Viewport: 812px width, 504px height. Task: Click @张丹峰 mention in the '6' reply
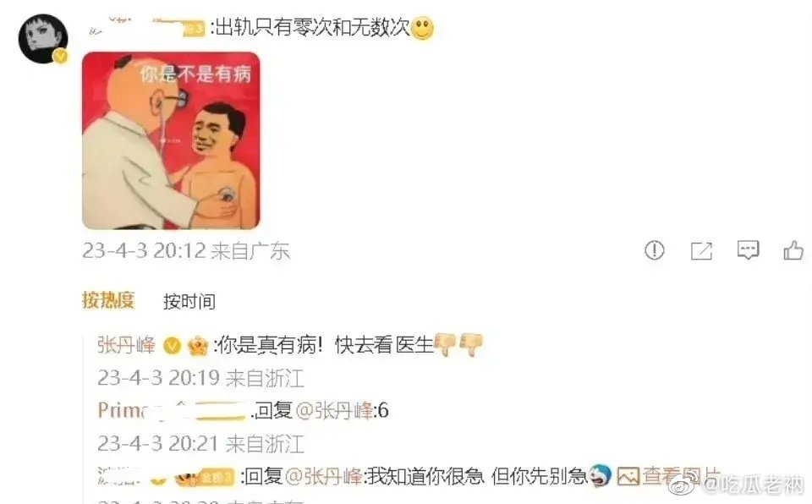tap(335, 411)
